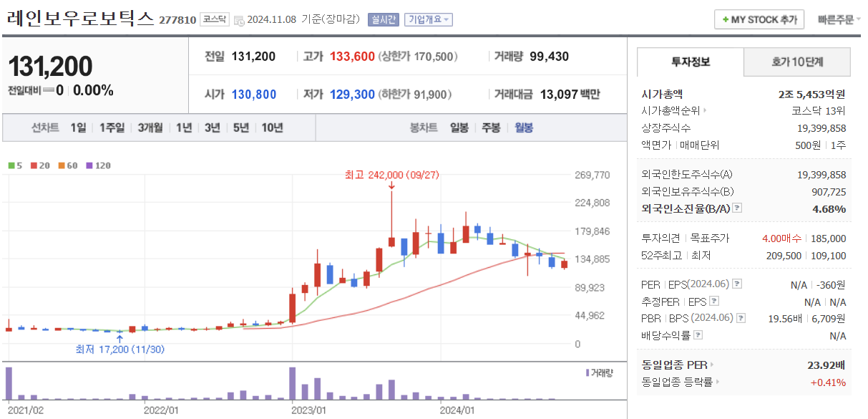868x419 pixels.
Task: Click the 동일업종 등락률 value +0.41%
Action: click(x=828, y=382)
